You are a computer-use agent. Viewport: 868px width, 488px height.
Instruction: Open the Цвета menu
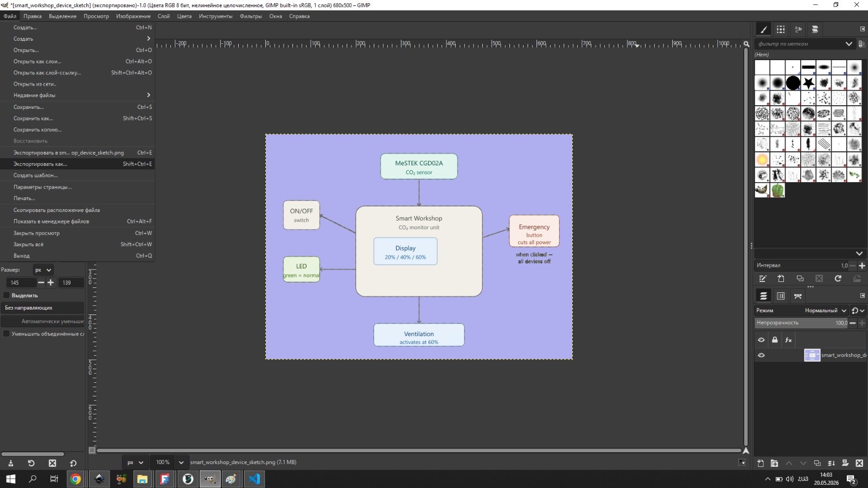click(x=184, y=16)
